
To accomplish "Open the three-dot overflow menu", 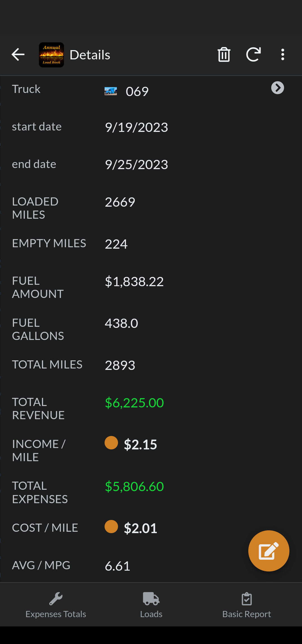I will point(283,55).
